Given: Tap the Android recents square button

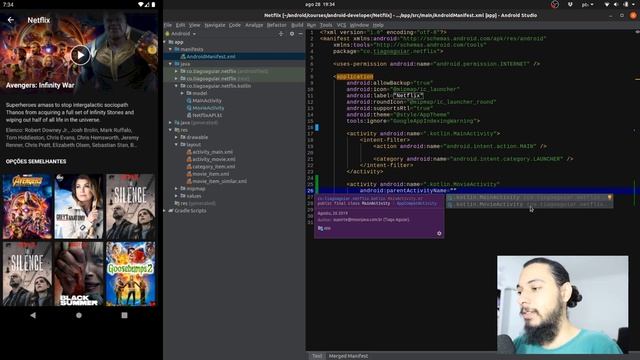Looking at the screenshot, I should 124,315.
